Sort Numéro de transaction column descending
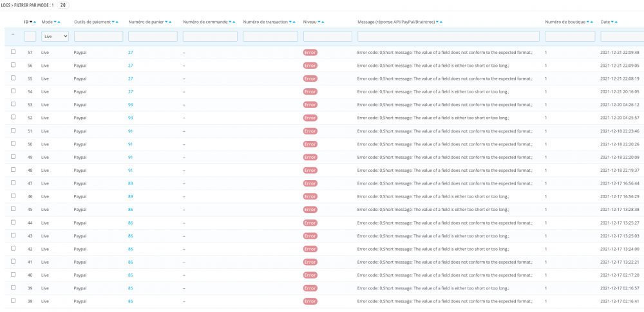Viewport: 644px width, 312px height. click(x=290, y=22)
